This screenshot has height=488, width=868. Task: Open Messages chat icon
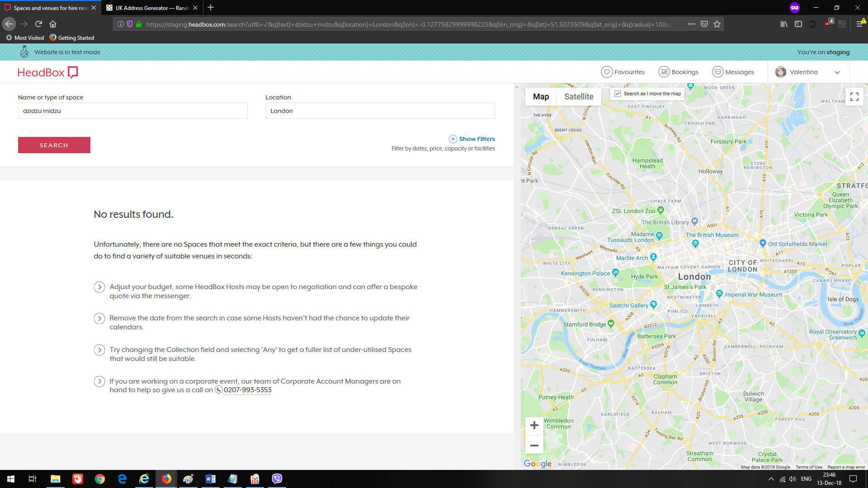tap(717, 72)
